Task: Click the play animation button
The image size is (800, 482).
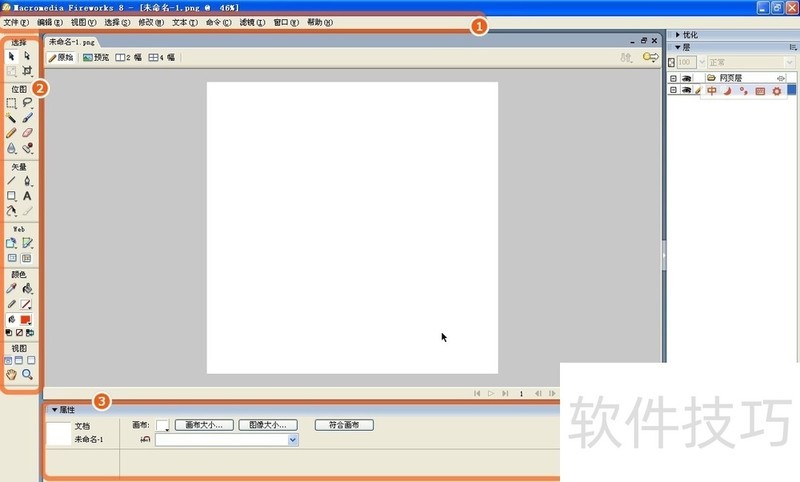Action: 491,393
